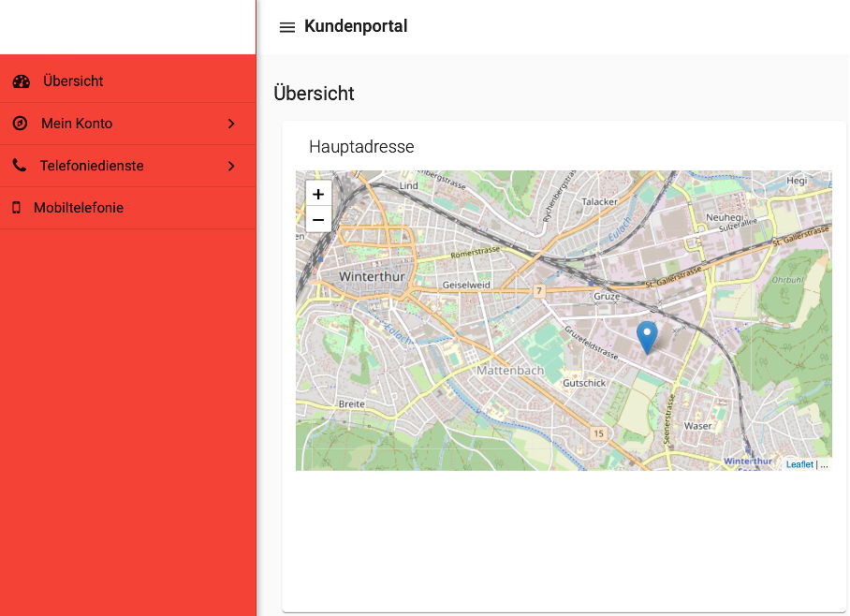Click the Kundenportal title
Screen dimensions: 850x616
[356, 26]
